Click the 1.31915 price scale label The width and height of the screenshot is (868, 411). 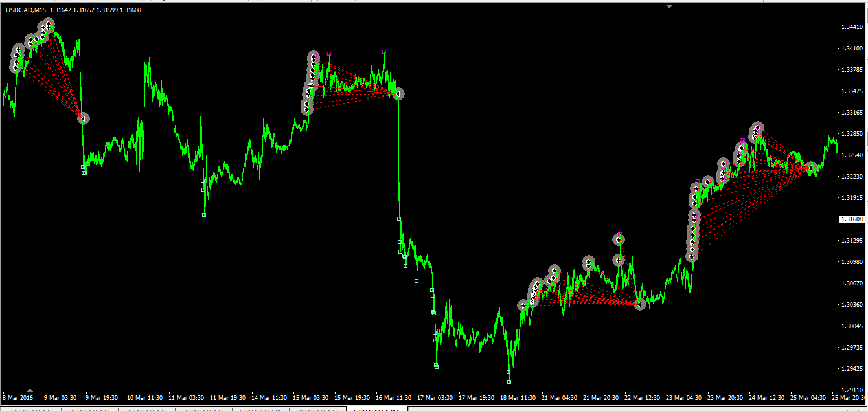(852, 198)
